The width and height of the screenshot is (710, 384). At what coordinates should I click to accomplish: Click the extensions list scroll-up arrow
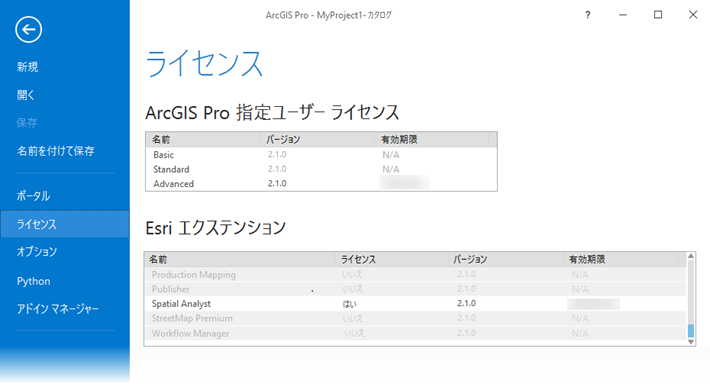click(691, 256)
